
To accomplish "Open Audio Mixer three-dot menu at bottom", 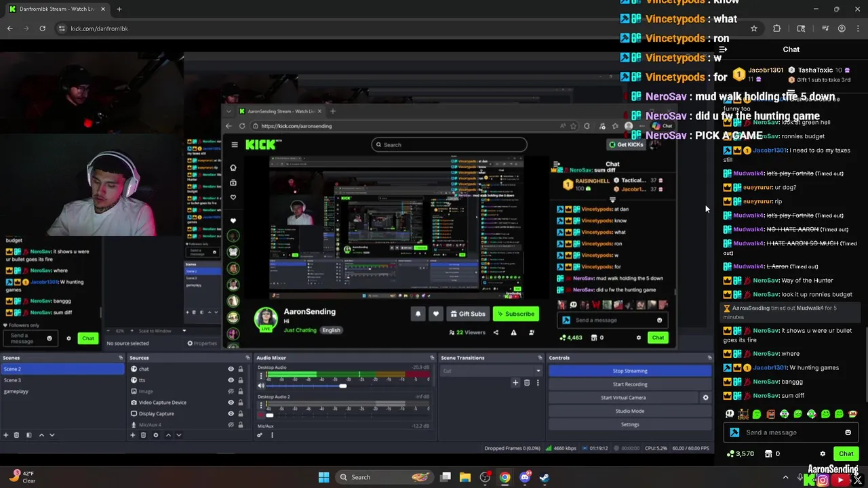I will [272, 435].
